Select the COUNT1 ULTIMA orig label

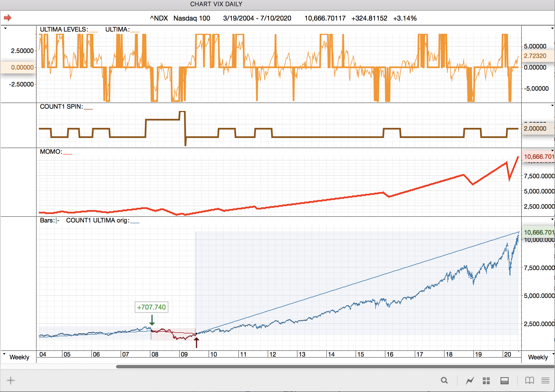97,220
